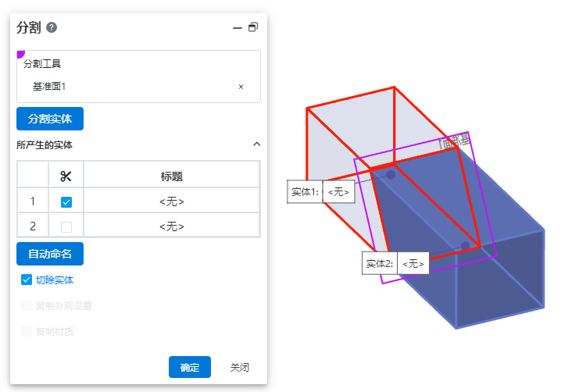
Task: Click the 分割实体 button
Action: tap(50, 119)
